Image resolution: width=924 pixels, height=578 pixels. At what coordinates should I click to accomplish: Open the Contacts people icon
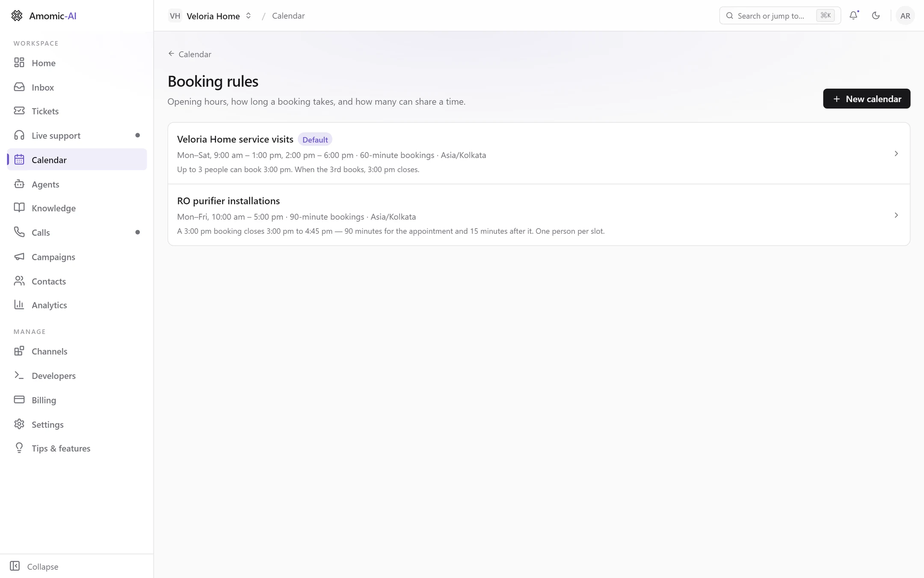tap(19, 281)
